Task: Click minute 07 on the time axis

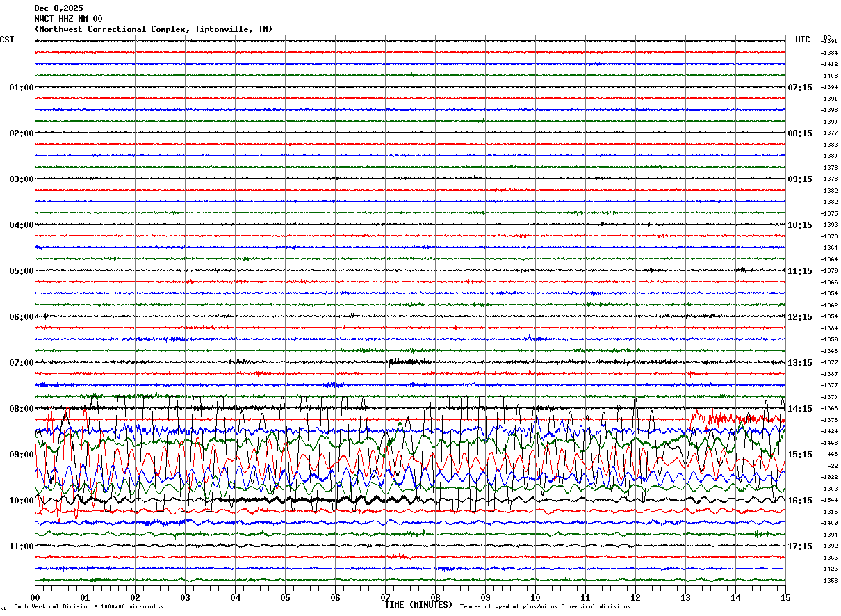Action: coord(385,597)
